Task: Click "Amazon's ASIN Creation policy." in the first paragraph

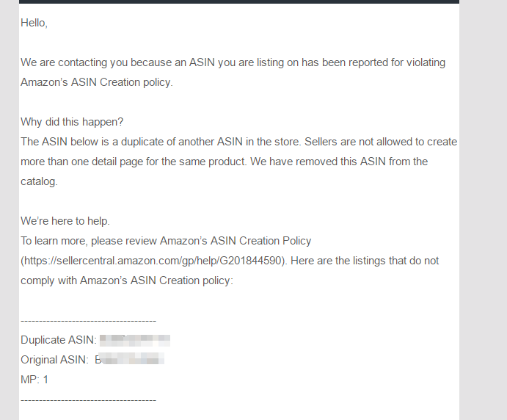Action: click(x=97, y=82)
